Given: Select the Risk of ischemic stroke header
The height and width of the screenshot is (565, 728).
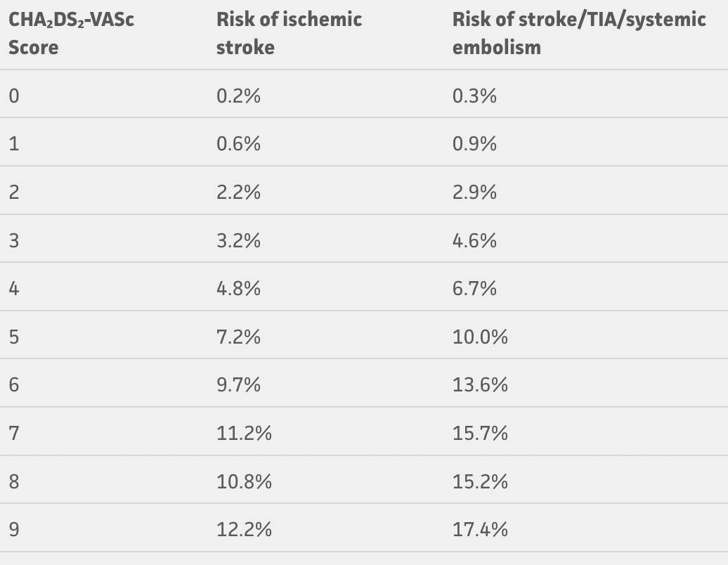Looking at the screenshot, I should point(289,33).
